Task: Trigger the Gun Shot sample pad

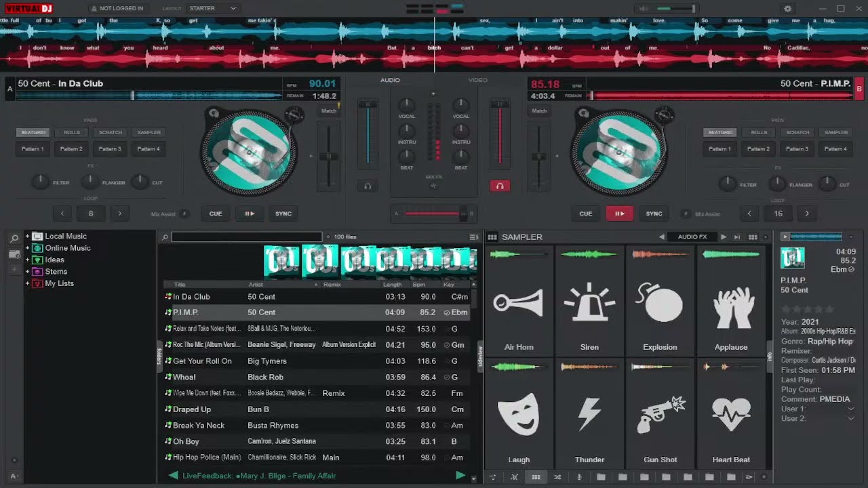Action: point(660,413)
